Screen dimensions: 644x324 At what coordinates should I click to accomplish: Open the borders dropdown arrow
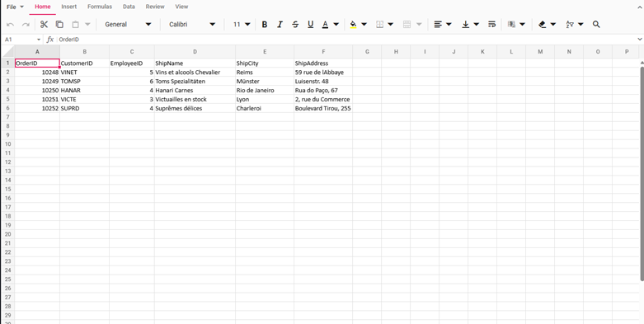tap(391, 24)
